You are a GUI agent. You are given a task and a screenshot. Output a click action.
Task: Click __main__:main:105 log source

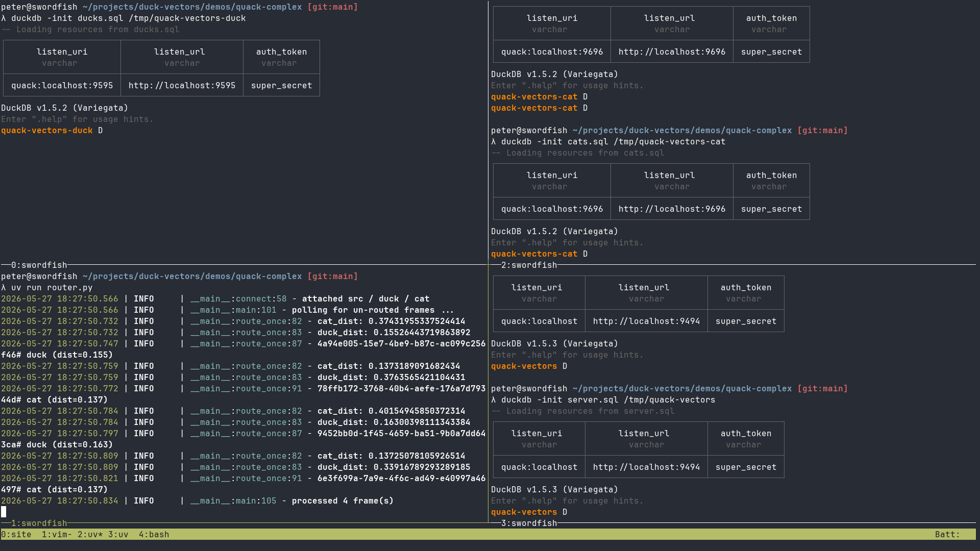click(x=233, y=500)
